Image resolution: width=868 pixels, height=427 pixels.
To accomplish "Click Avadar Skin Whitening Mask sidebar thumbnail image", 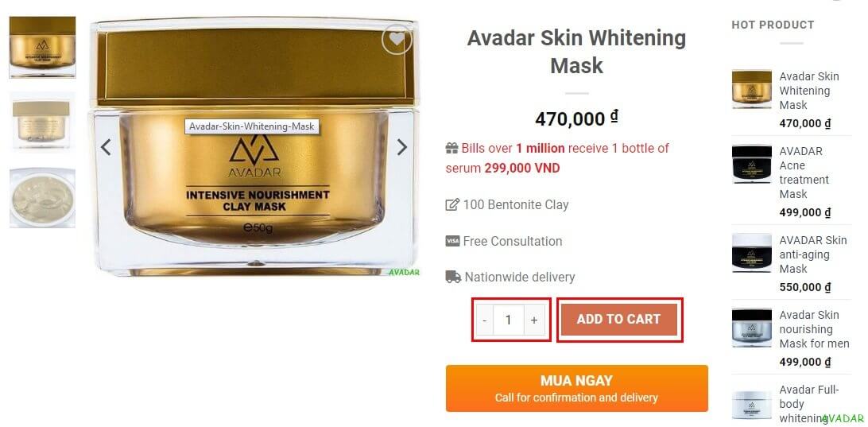I will point(752,89).
